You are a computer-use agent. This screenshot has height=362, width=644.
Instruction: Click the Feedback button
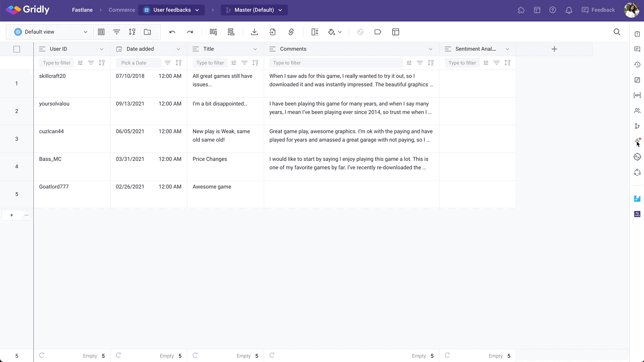(x=598, y=10)
